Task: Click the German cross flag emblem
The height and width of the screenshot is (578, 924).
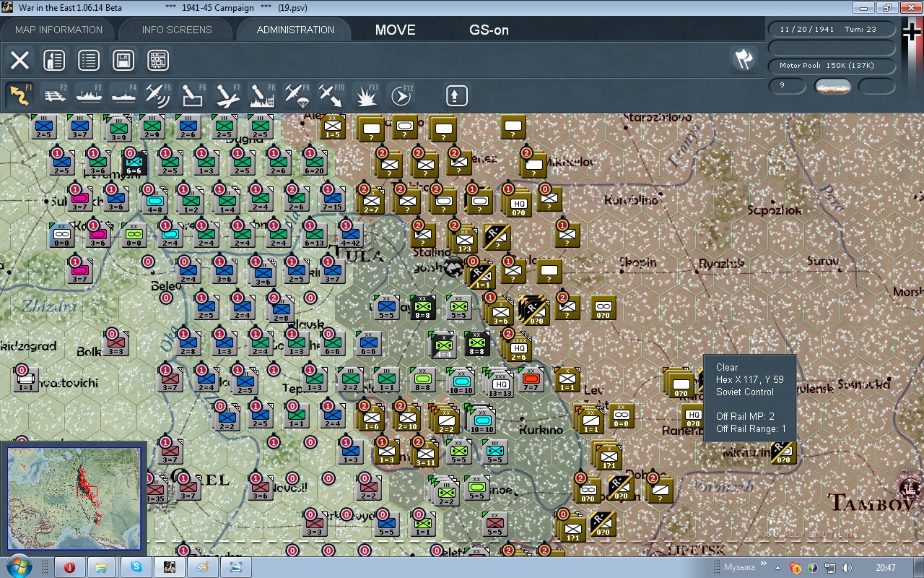Action: 912,33
